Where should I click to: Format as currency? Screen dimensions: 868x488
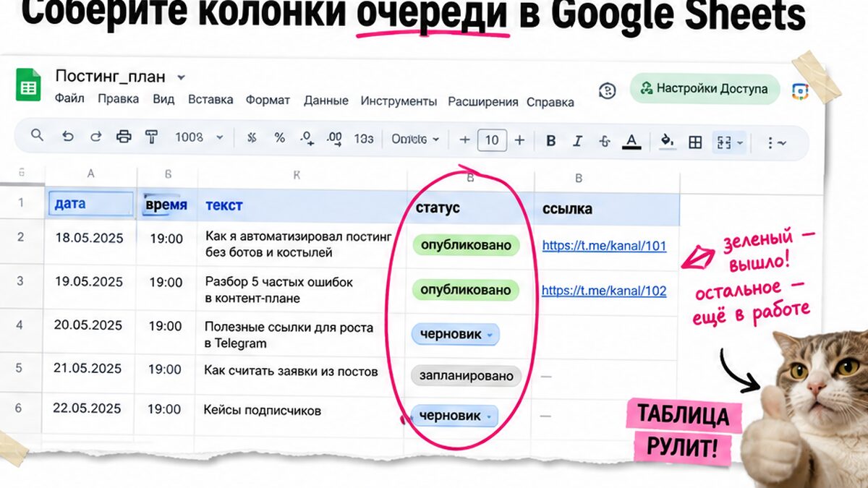(x=252, y=137)
